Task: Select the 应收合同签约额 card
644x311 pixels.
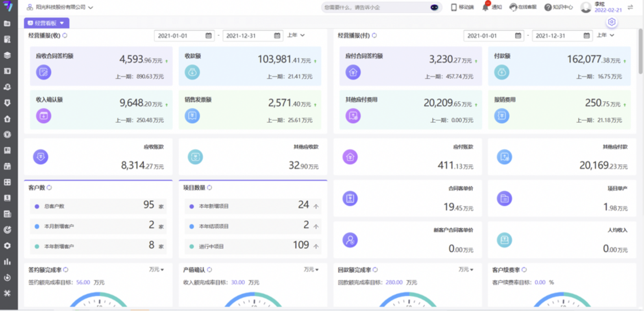Action: pos(101,66)
